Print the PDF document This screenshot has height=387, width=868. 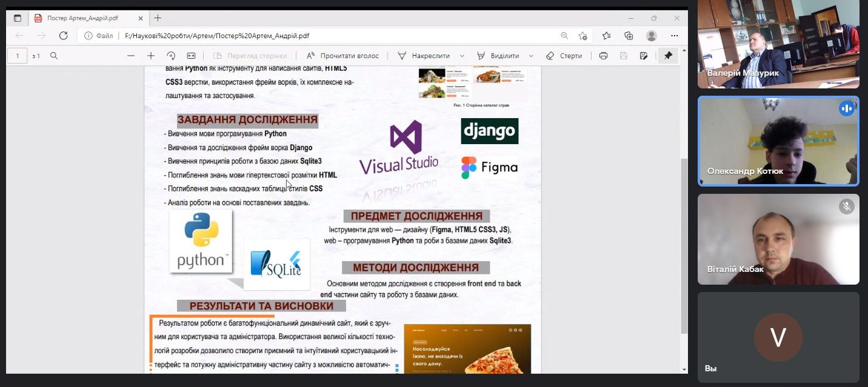click(x=603, y=56)
